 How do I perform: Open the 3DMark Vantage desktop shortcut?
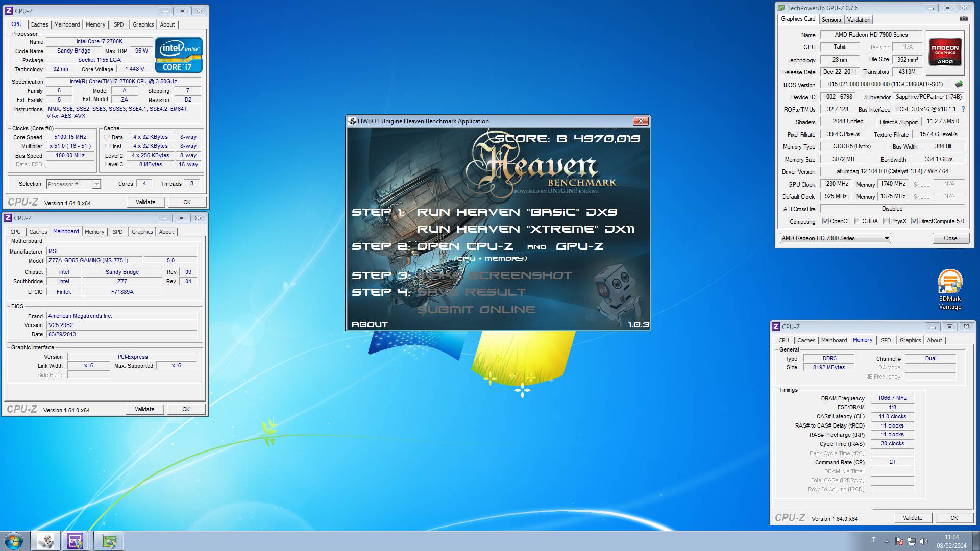950,290
